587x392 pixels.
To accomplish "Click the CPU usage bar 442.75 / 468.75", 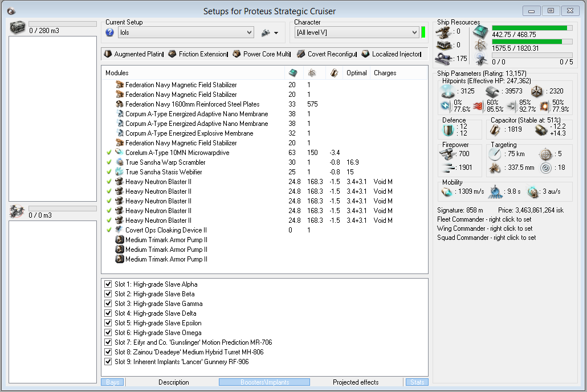I will (x=532, y=28).
